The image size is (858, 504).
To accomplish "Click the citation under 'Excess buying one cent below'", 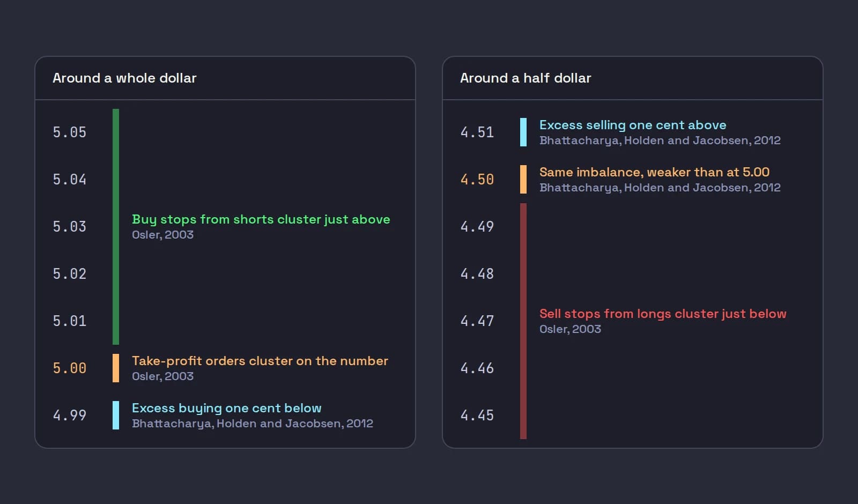I will coord(253,424).
